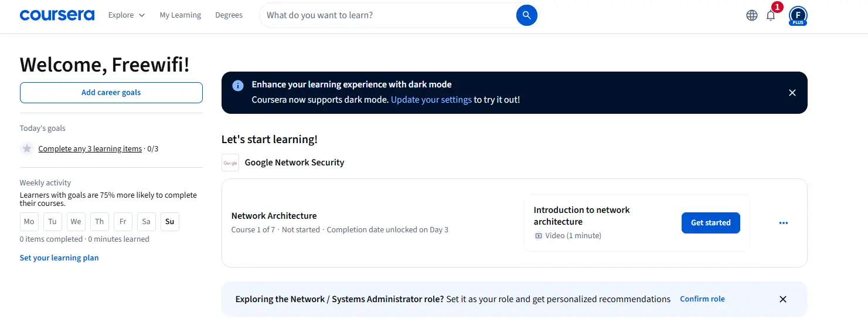Viewport: 868px width, 325px height.
Task: Open the Degrees navigation item
Action: [x=229, y=15]
